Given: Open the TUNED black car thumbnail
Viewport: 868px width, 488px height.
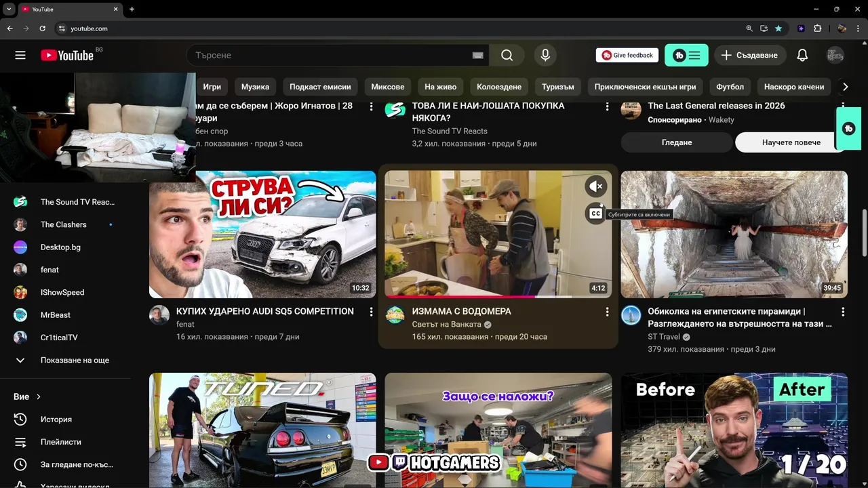Looking at the screenshot, I should click(262, 430).
